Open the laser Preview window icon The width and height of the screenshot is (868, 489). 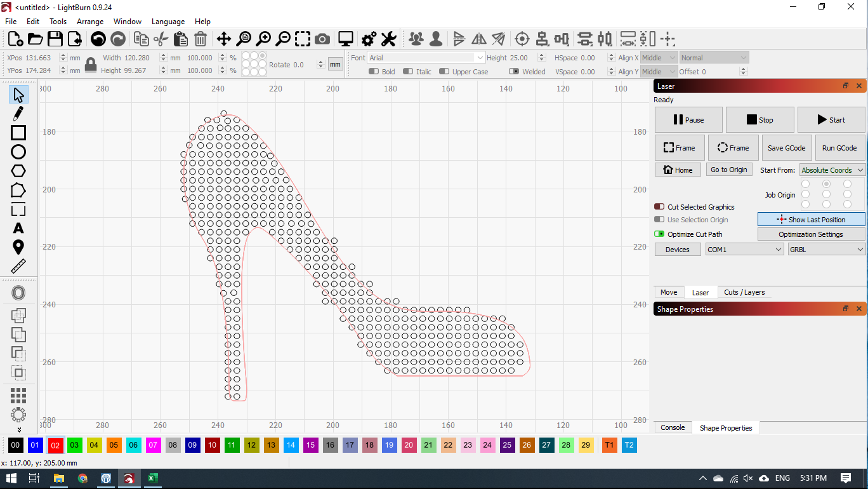click(345, 39)
